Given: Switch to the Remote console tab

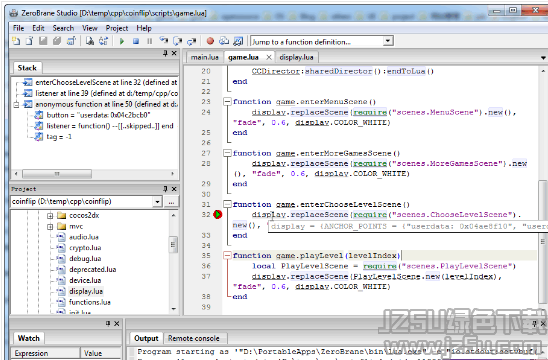Looking at the screenshot, I should point(194,338).
